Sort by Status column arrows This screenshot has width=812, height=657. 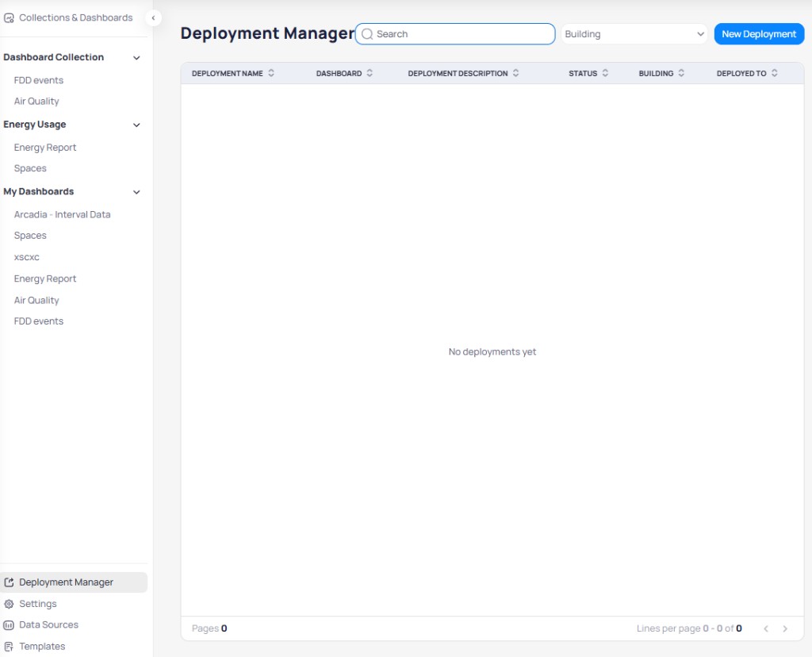[605, 73]
